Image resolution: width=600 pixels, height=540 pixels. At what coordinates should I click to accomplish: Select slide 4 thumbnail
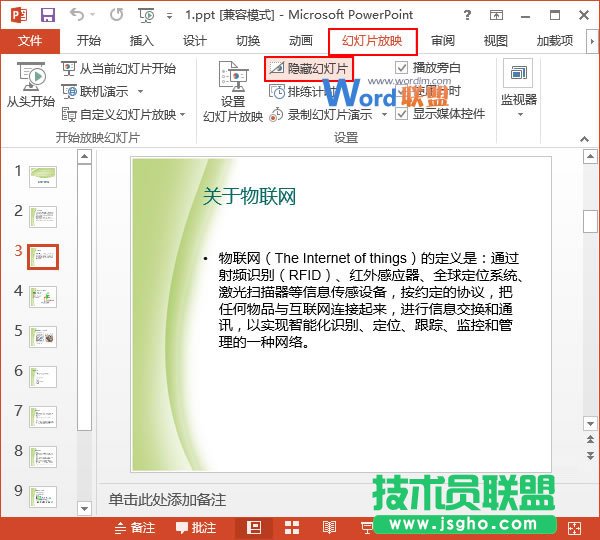(x=43, y=297)
